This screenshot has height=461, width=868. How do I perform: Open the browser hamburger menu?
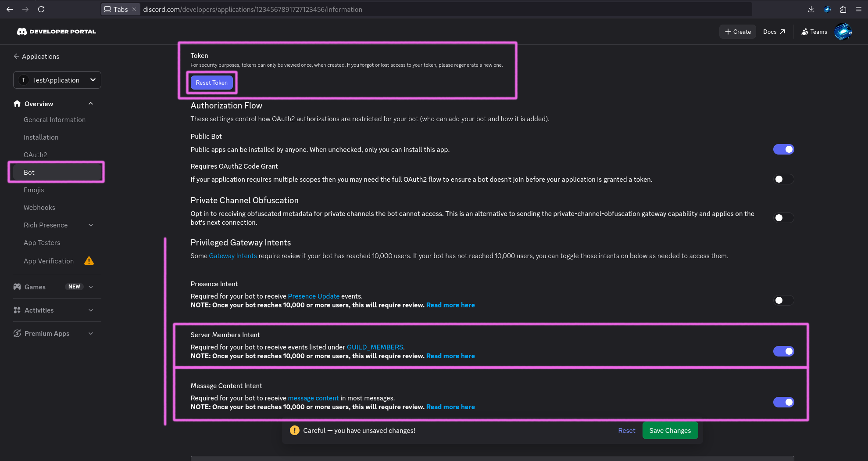tap(859, 9)
